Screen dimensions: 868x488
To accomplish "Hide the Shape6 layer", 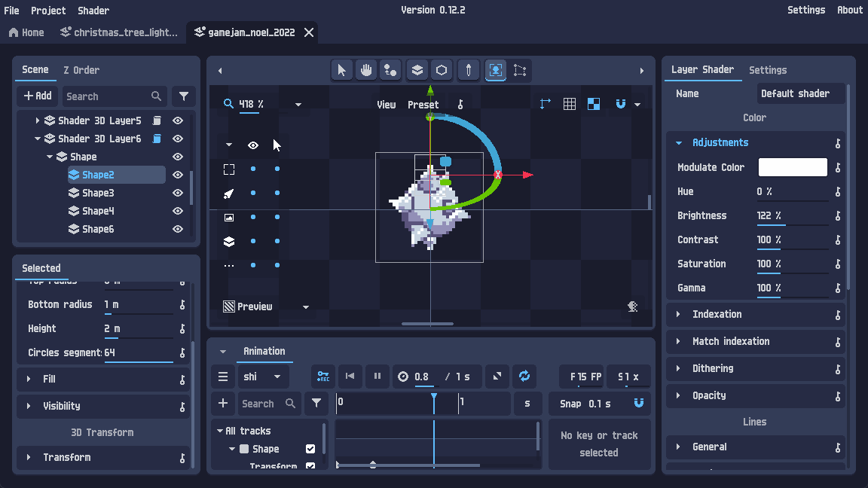I will [178, 229].
